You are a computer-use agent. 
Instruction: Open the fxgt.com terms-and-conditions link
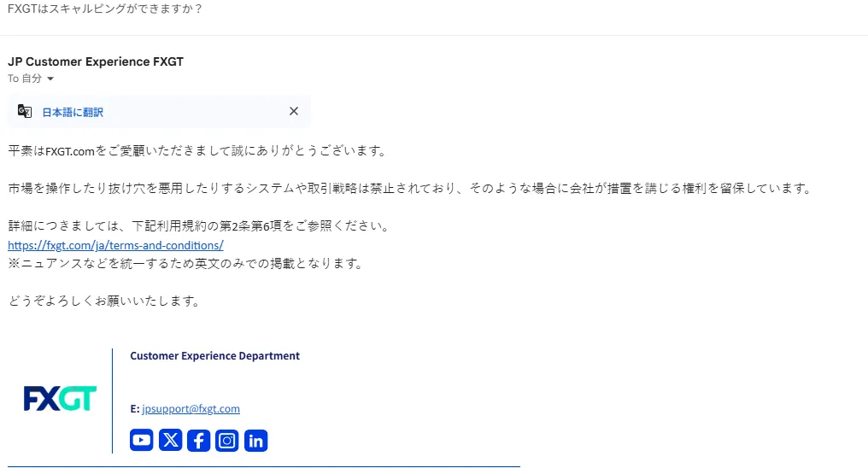[x=115, y=245]
